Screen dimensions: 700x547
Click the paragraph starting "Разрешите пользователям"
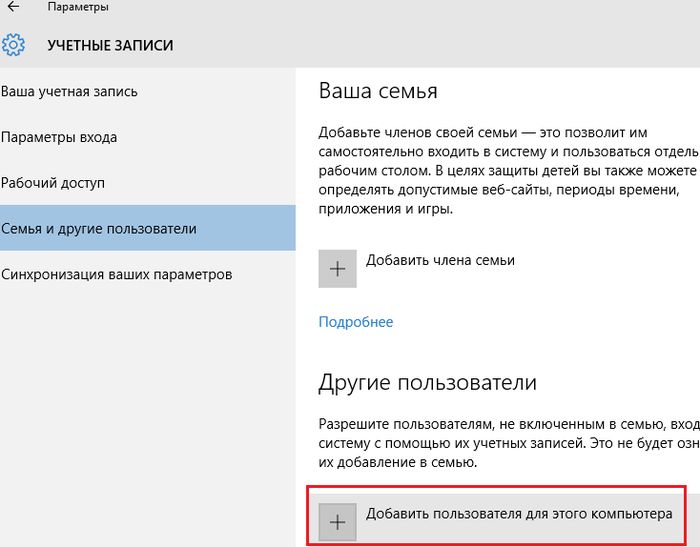point(509,443)
